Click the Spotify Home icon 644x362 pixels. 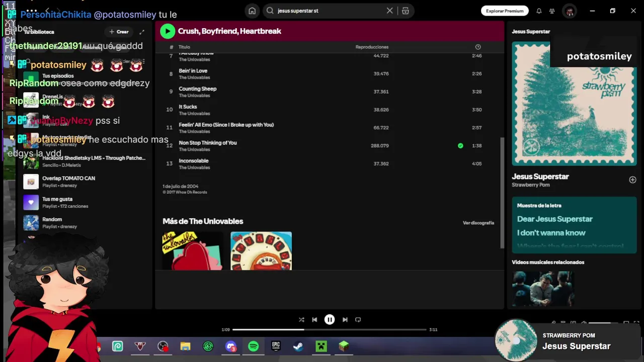pyautogui.click(x=252, y=11)
